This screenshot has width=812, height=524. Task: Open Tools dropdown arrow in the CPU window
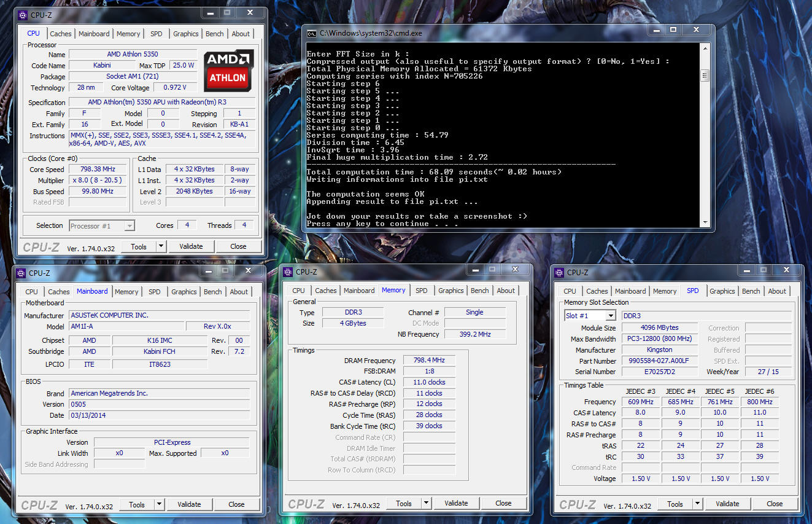(x=161, y=246)
